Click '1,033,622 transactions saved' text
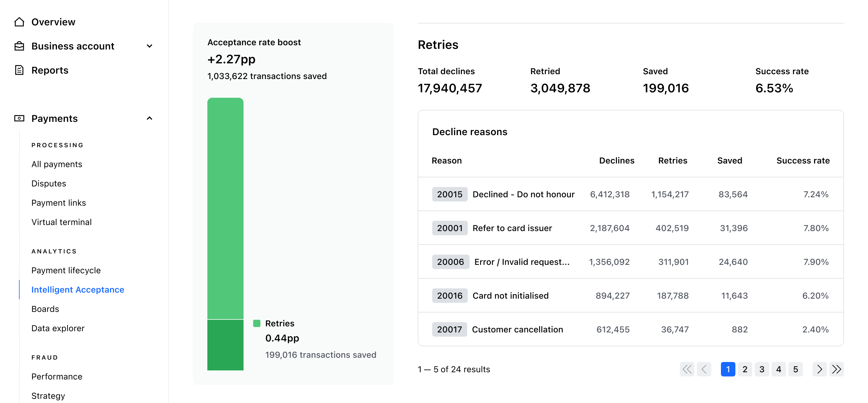868x403 pixels. pyautogui.click(x=267, y=76)
